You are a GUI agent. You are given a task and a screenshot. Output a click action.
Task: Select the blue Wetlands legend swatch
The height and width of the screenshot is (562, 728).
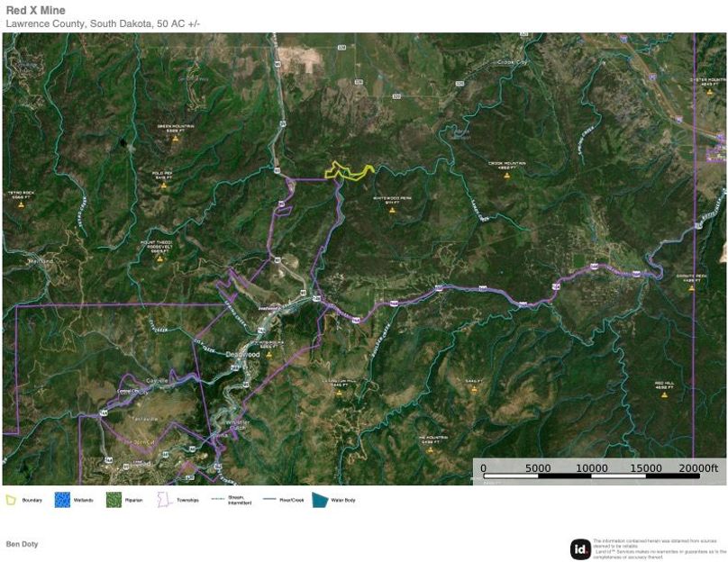coord(62,500)
